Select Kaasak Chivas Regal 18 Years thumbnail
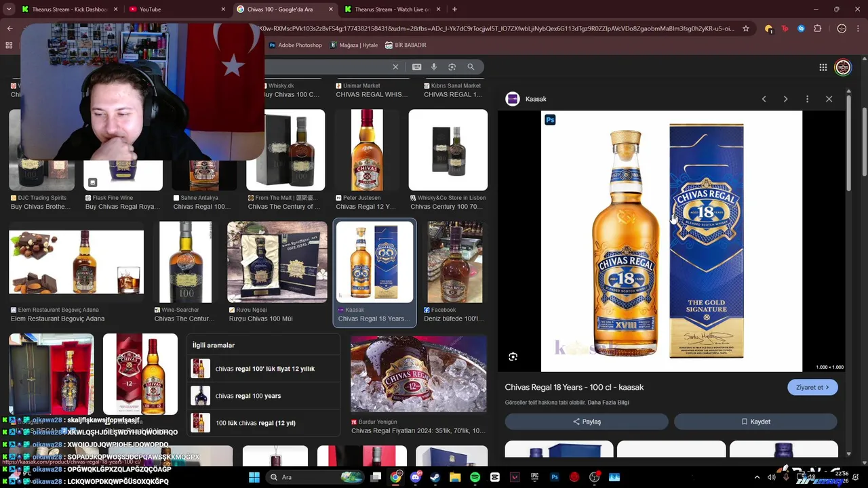 (x=374, y=262)
